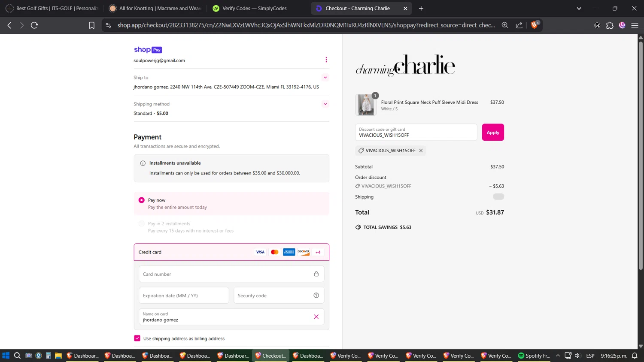The height and width of the screenshot is (362, 644).
Task: Open the browser tab list dropdown
Action: 579,8
